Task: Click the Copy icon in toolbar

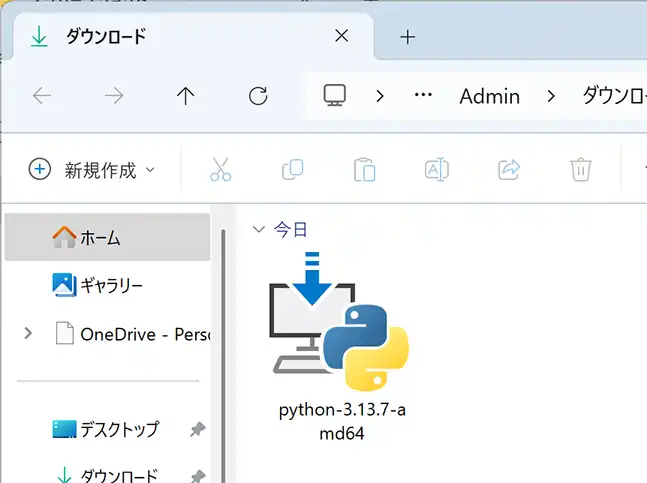Action: pyautogui.click(x=293, y=169)
